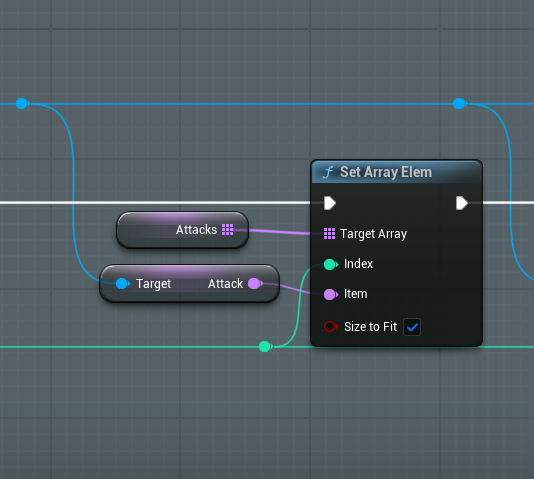Uncheck the Size to Fit checkbox
534x479 pixels.
coord(412,327)
